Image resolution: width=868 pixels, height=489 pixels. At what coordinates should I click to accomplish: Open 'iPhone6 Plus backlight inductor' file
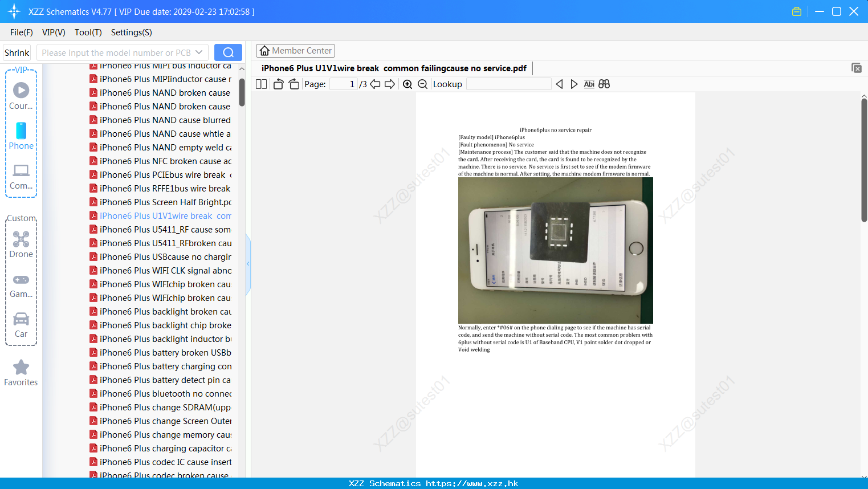[161, 339]
